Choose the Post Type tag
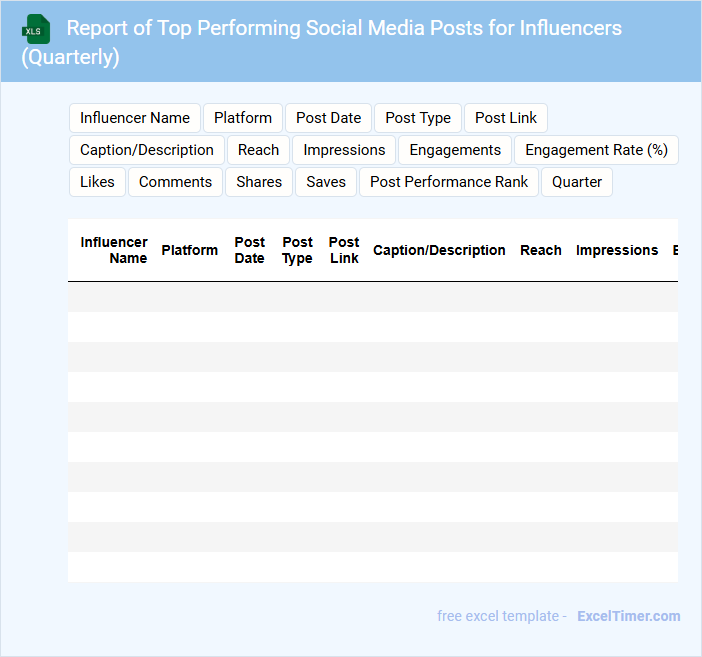Screen dimensions: 702x657 pyautogui.click(x=418, y=118)
